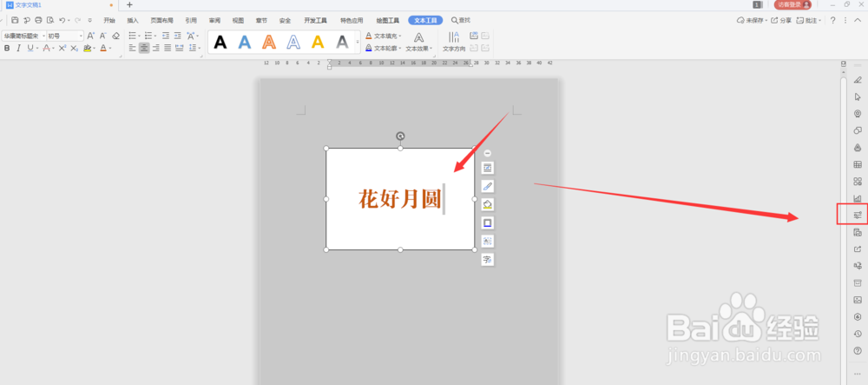Clear formatting with eraser icon
This screenshot has height=385, width=868.
click(x=115, y=36)
